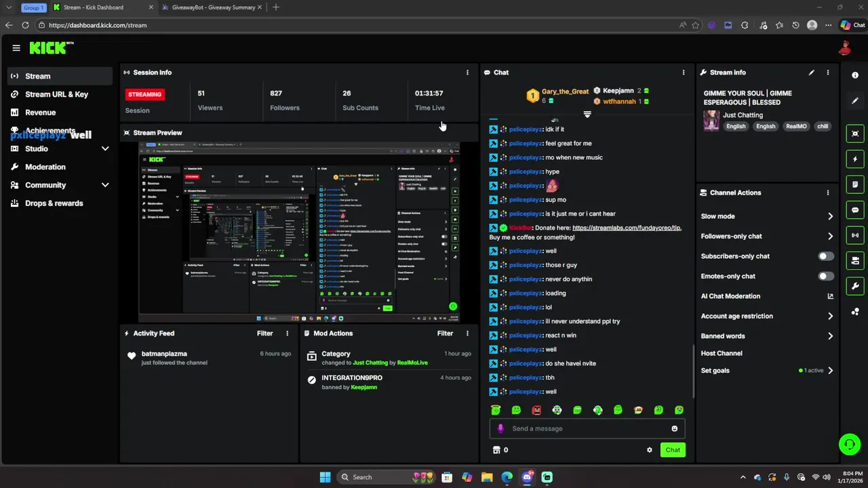
Task: Open Session Info three-dot menu
Action: 467,73
